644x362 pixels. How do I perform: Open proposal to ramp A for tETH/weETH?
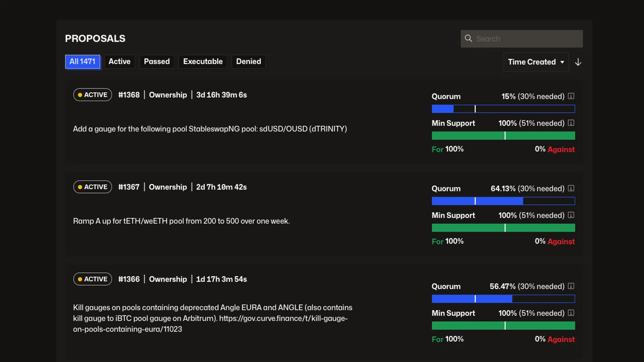point(181,221)
